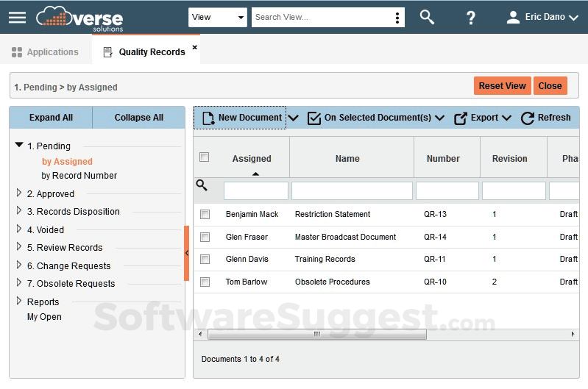Viewport: 588px width, 389px height.
Task: Click the magnifying glass search icon in header
Action: [x=427, y=17]
